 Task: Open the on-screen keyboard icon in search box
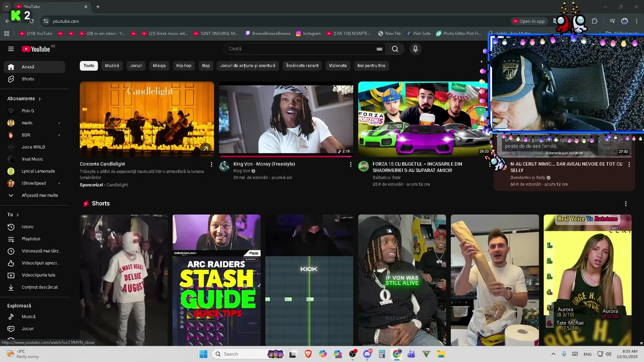(x=379, y=49)
